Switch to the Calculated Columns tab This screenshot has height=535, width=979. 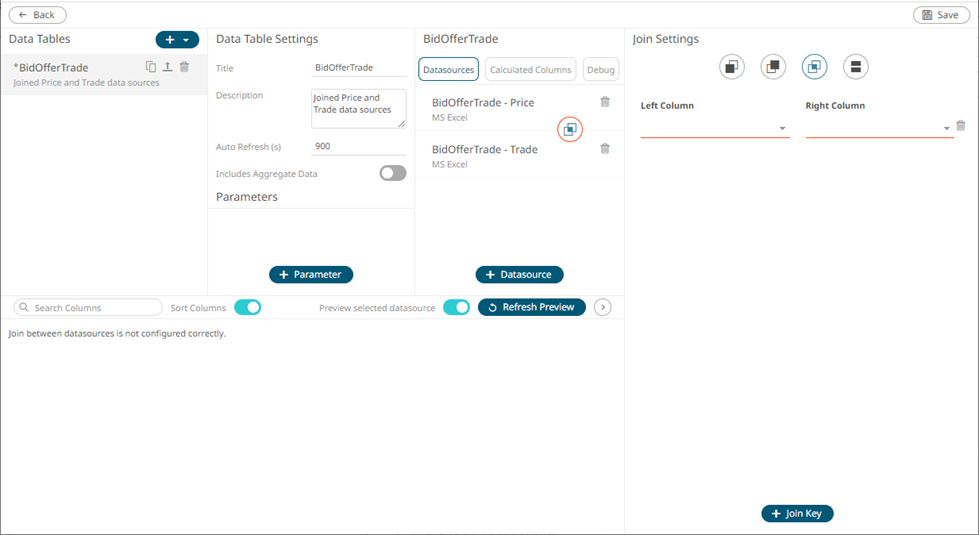click(530, 69)
